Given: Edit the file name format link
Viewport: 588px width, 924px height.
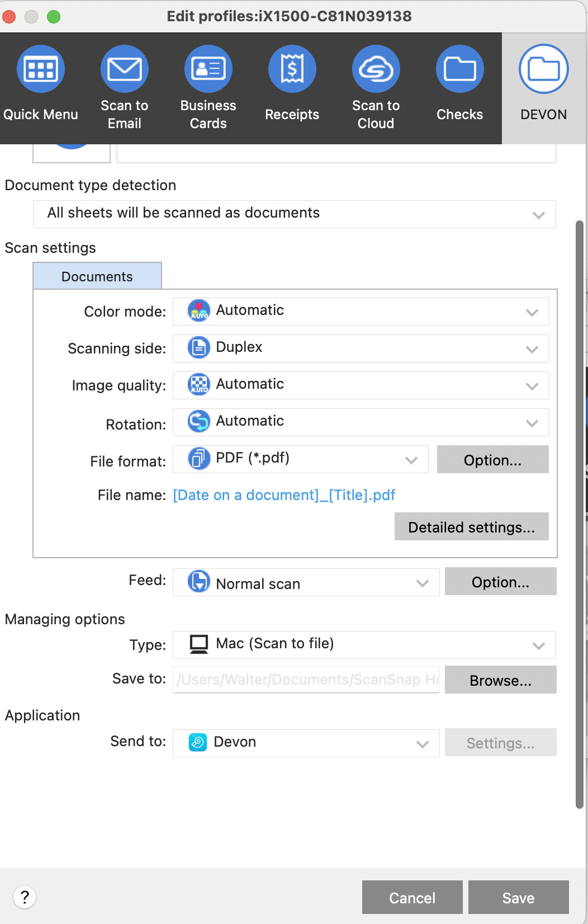Looking at the screenshot, I should [x=284, y=495].
